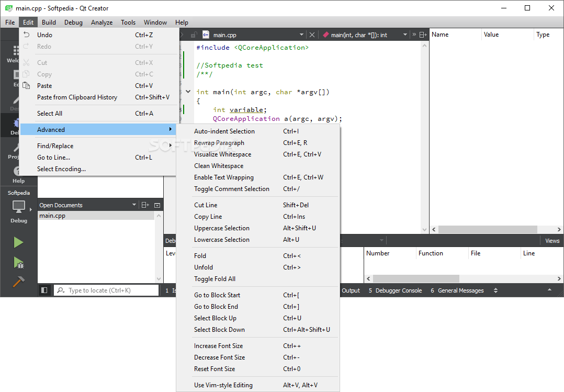Choose Reset Font Size
This screenshot has width=564, height=392.
pos(258,369)
